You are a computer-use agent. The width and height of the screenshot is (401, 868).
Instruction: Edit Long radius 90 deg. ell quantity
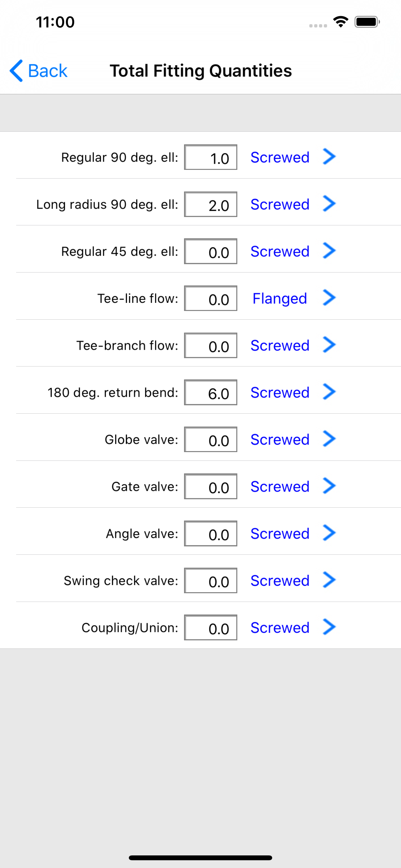211,204
